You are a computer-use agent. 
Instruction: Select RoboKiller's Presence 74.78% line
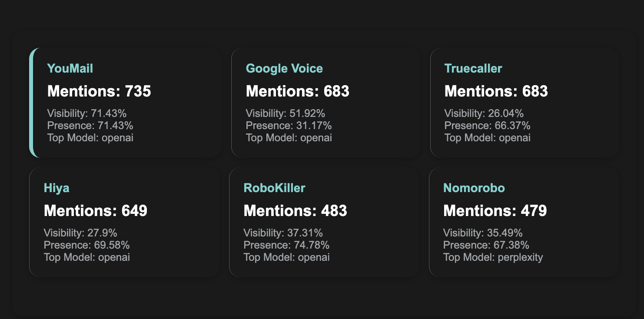286,245
